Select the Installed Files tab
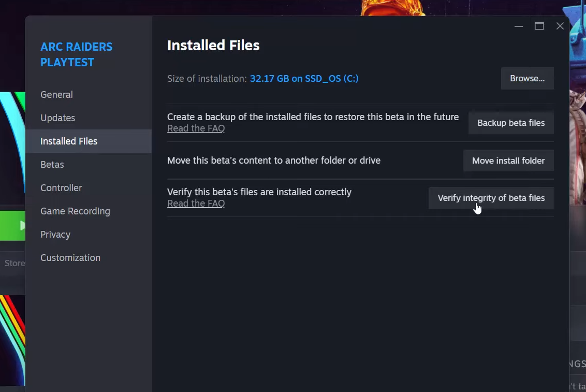The width and height of the screenshot is (586, 392). (x=69, y=141)
